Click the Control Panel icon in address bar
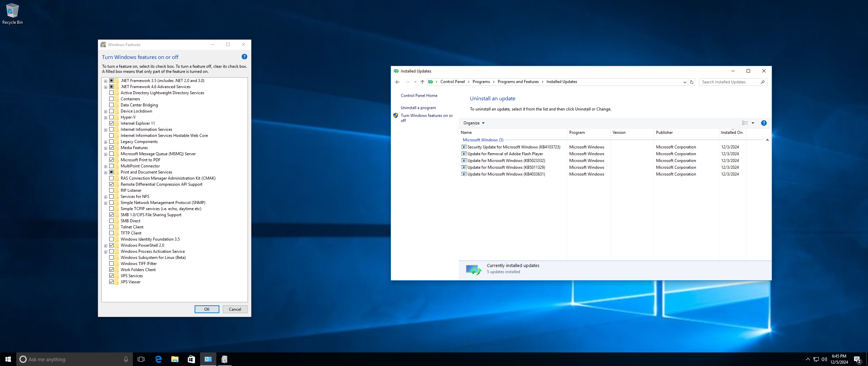The height and width of the screenshot is (366, 868). coord(430,82)
